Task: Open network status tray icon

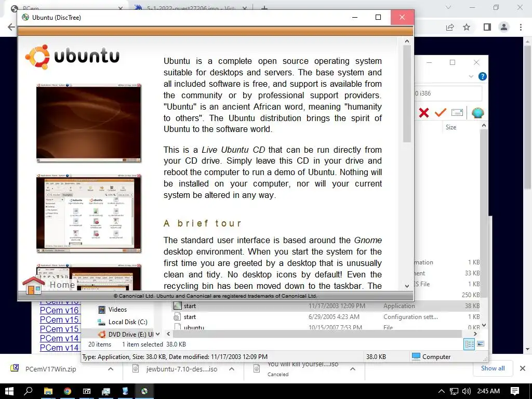Action: pyautogui.click(x=454, y=391)
